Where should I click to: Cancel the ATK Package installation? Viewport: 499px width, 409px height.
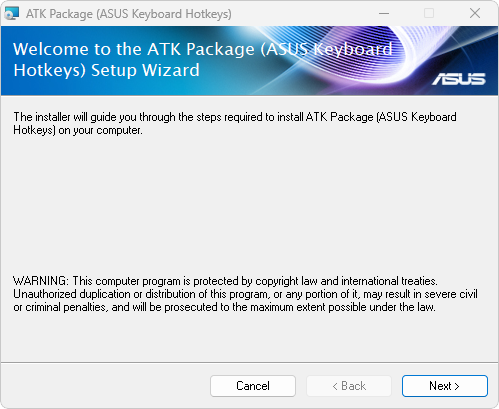[x=253, y=386]
